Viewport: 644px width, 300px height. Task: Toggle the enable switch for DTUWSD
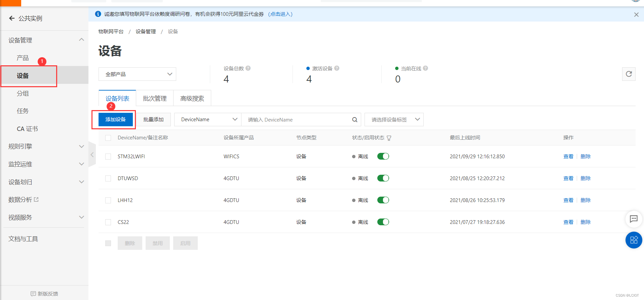click(x=383, y=178)
